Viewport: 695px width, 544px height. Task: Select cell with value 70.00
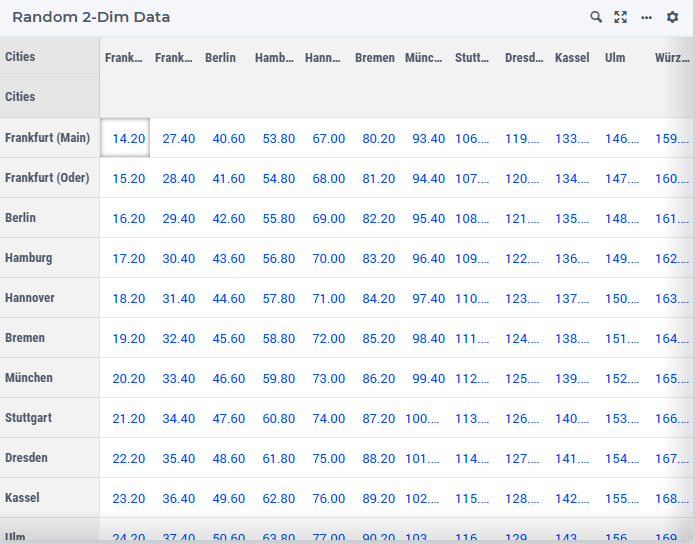click(x=325, y=258)
